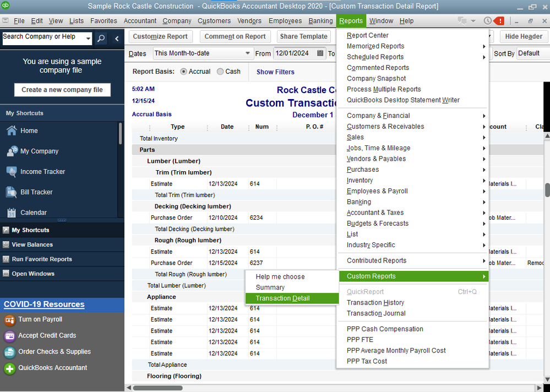Expand Contributed Reports submenu
Image resolution: width=550 pixels, height=392 pixels.
[484, 260]
